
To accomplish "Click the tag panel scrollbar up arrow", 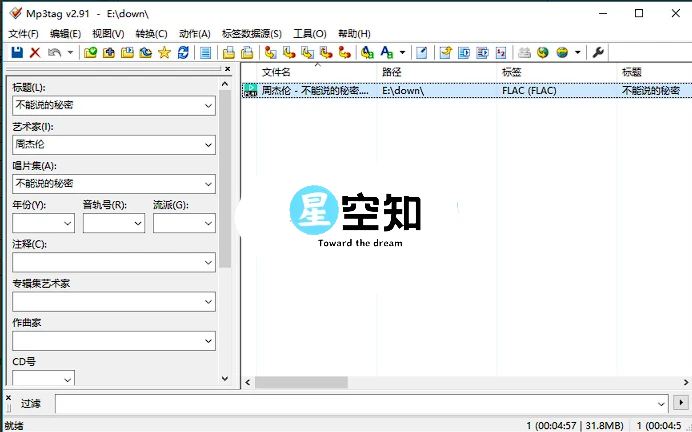I will [225, 84].
